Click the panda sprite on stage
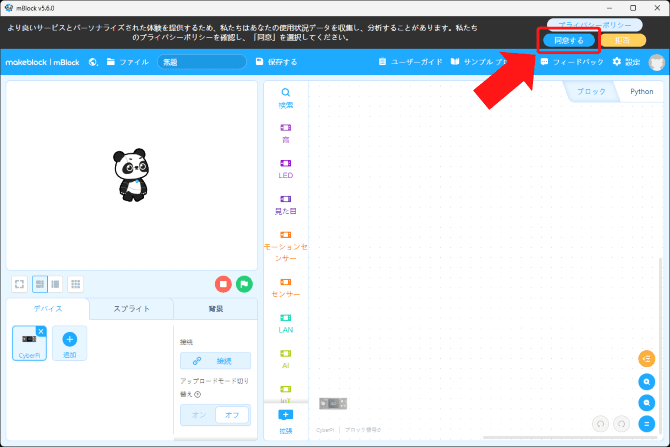Viewport: 670px width, 447px height. tap(131, 175)
